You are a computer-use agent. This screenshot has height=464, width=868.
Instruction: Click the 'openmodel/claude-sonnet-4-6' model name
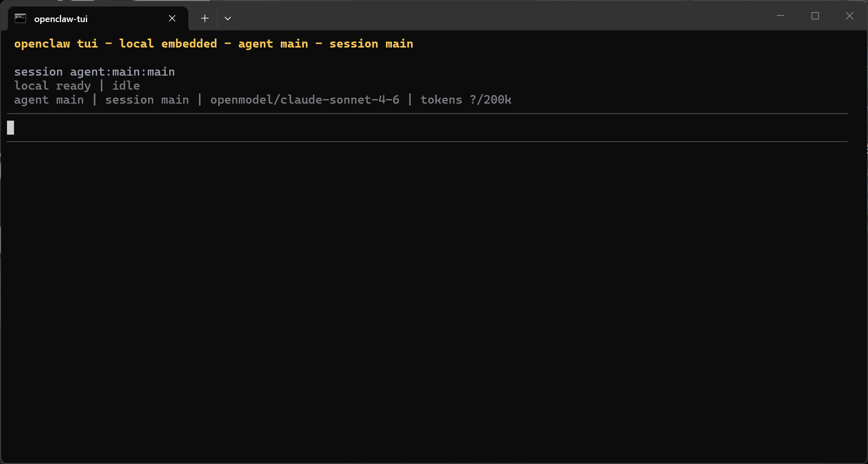(305, 100)
